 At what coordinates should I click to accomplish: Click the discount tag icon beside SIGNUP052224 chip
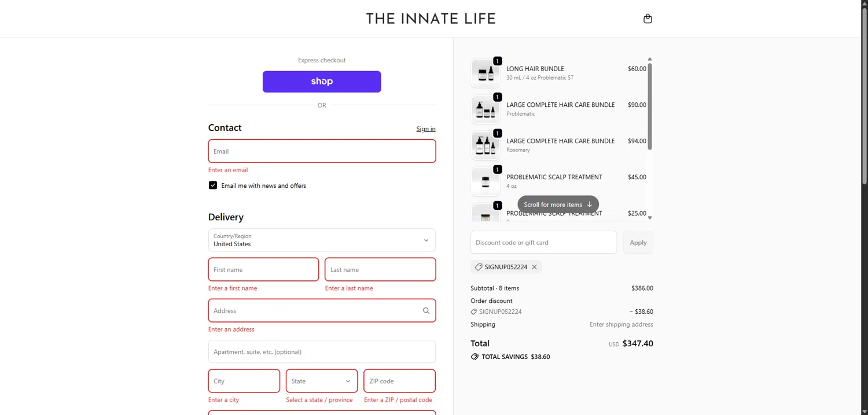(479, 267)
